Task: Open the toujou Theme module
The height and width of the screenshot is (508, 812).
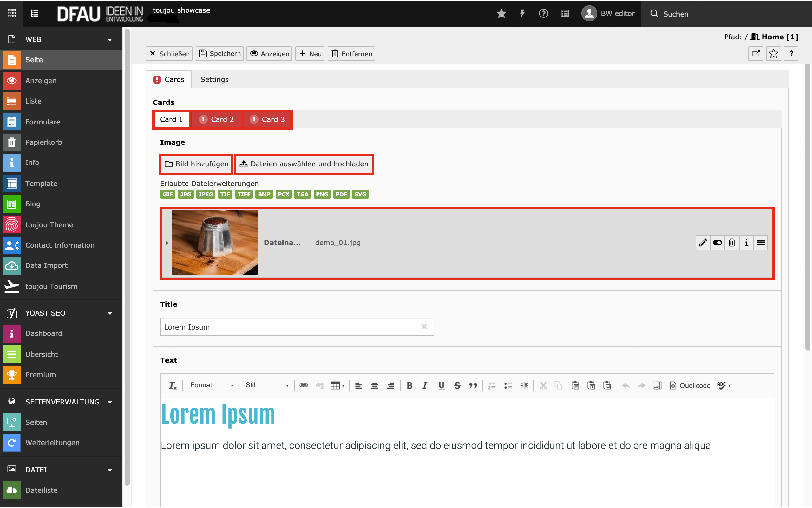Action: pos(61,225)
